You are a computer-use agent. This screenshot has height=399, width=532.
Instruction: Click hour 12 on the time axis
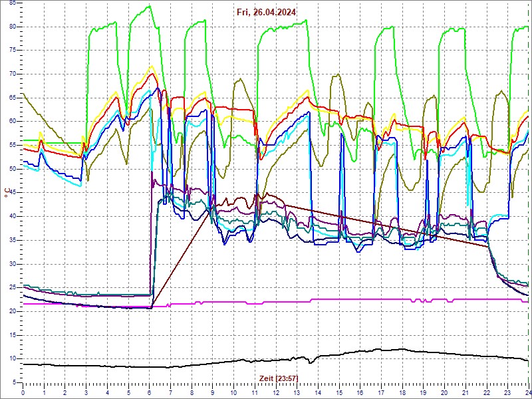pos(275,392)
